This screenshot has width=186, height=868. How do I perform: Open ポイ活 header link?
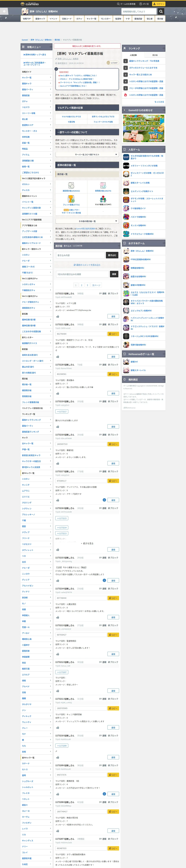point(144,4)
